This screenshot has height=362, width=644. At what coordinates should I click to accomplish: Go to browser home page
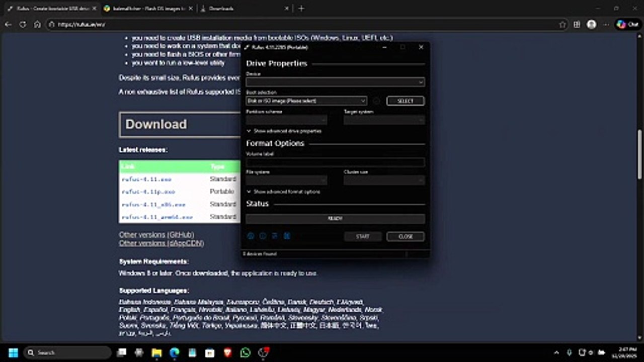coord(37,24)
